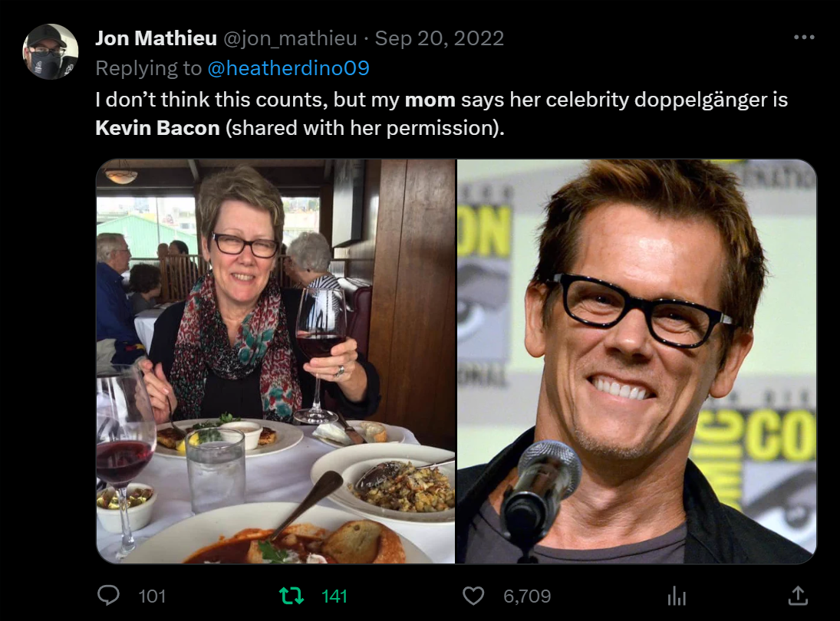
Task: View analytics via the bar chart icon
Action: click(677, 596)
